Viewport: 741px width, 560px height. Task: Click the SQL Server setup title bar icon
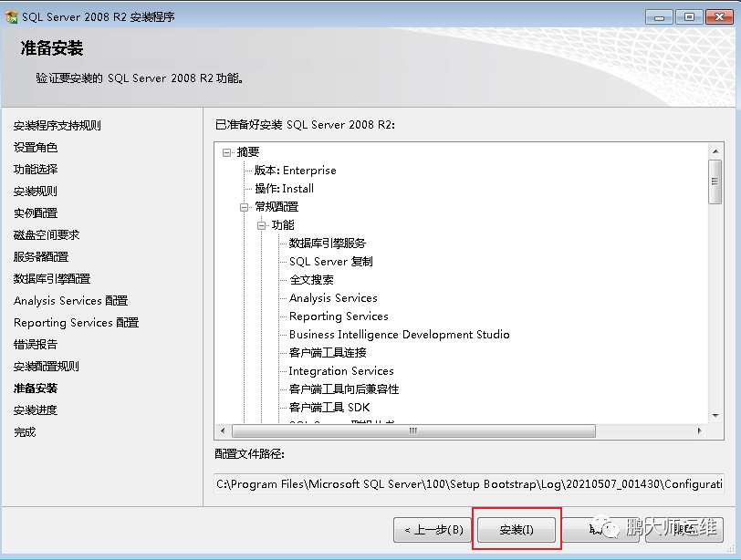point(11,17)
